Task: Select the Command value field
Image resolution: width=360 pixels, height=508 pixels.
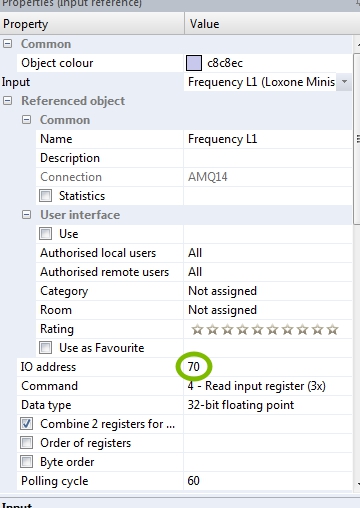Action: click(268, 386)
